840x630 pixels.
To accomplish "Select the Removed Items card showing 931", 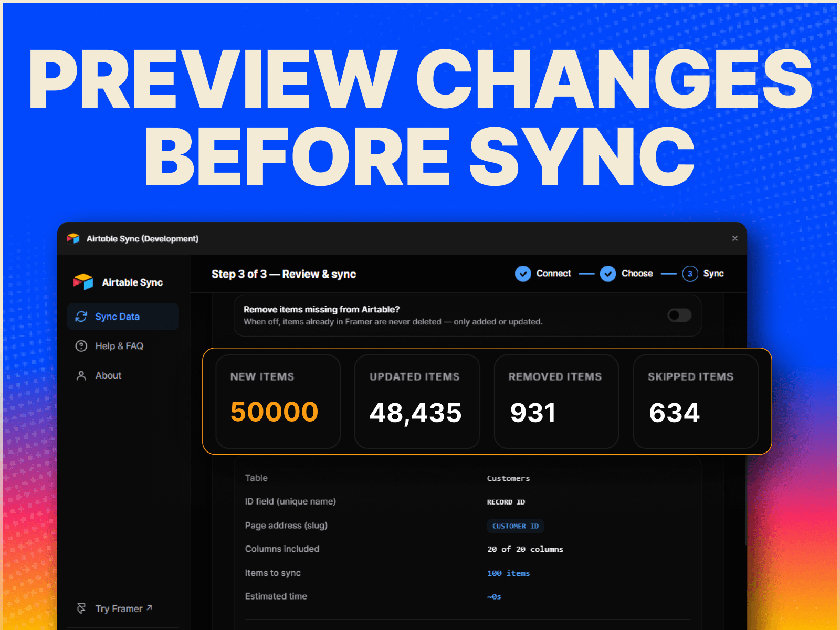I will (556, 402).
